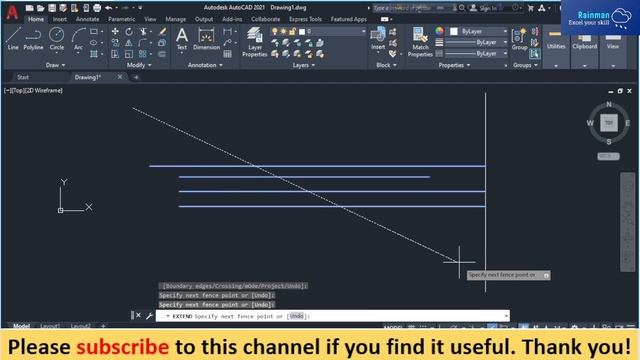Click the ViewCube TOP face
640x360 pixels.
pos(609,123)
